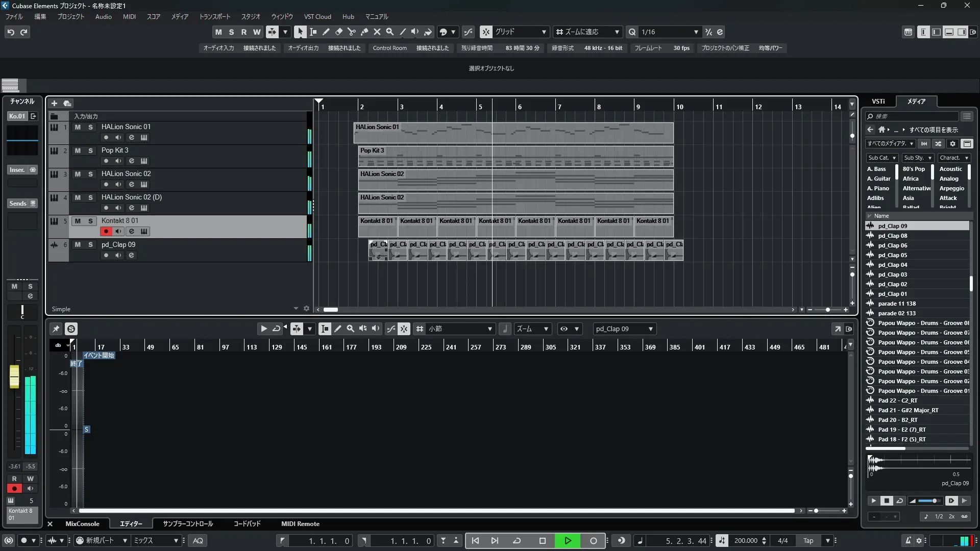Disable record enable on Kontakt 8 01
This screenshot has width=980, height=551.
pos(106,232)
